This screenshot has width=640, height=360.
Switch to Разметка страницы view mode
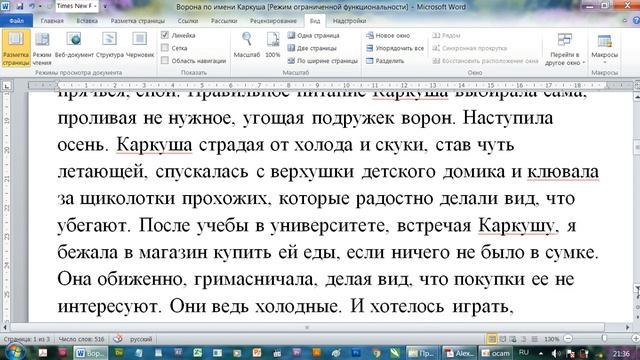[x=16, y=48]
